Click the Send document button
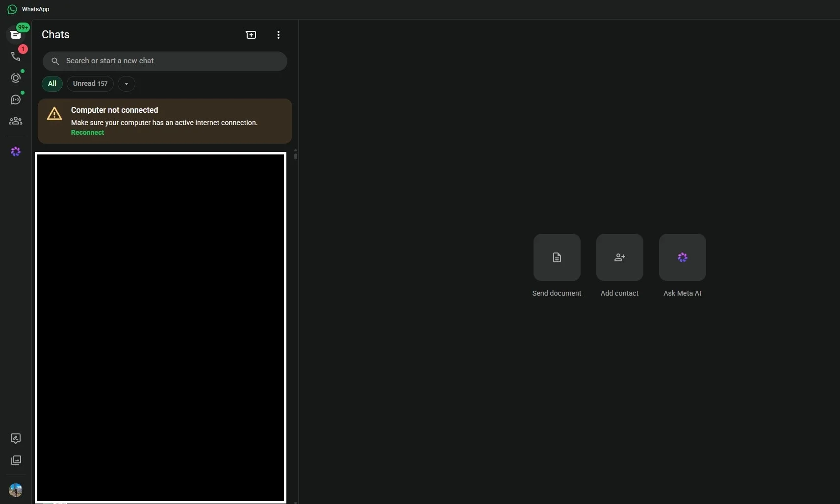 pyautogui.click(x=557, y=257)
